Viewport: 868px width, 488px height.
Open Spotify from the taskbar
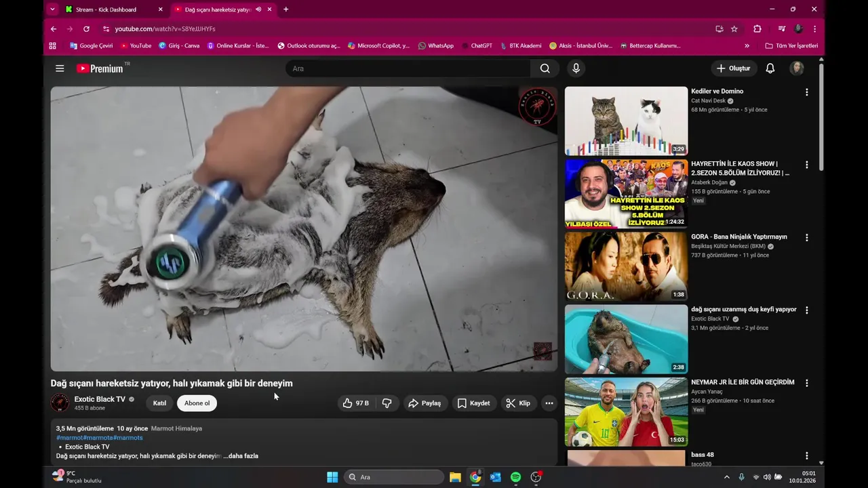515,477
